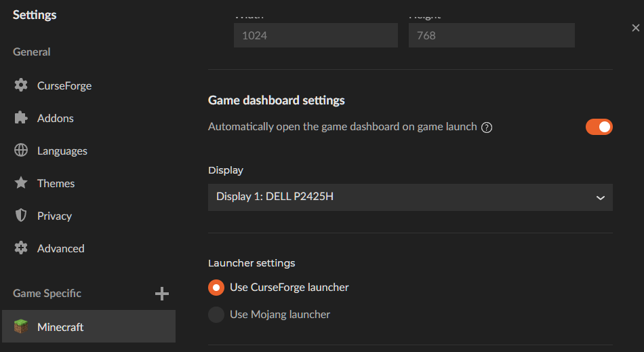Click the Display label above the dropdown
Viewport: 644px width, 352px height.
coord(226,170)
